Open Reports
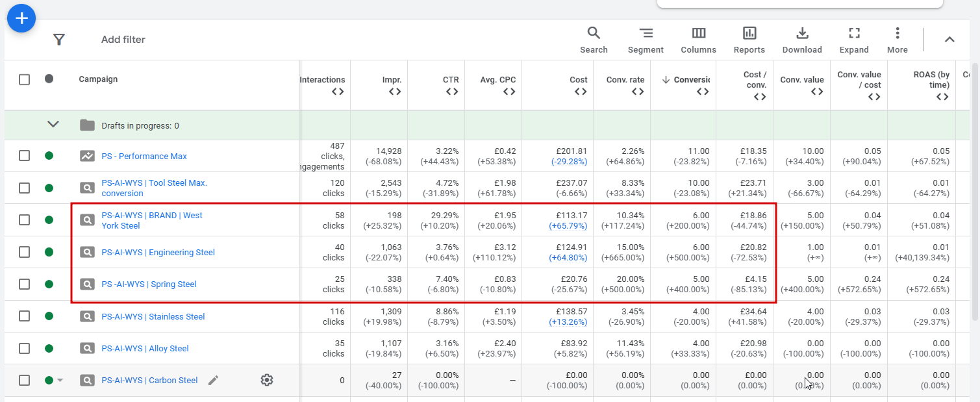The image size is (980, 402). tap(749, 40)
